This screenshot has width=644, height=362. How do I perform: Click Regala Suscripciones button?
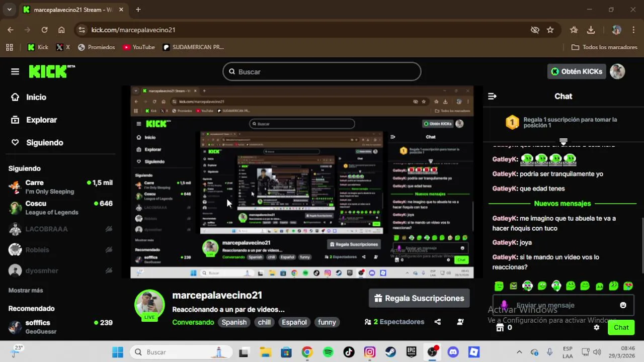pyautogui.click(x=419, y=298)
